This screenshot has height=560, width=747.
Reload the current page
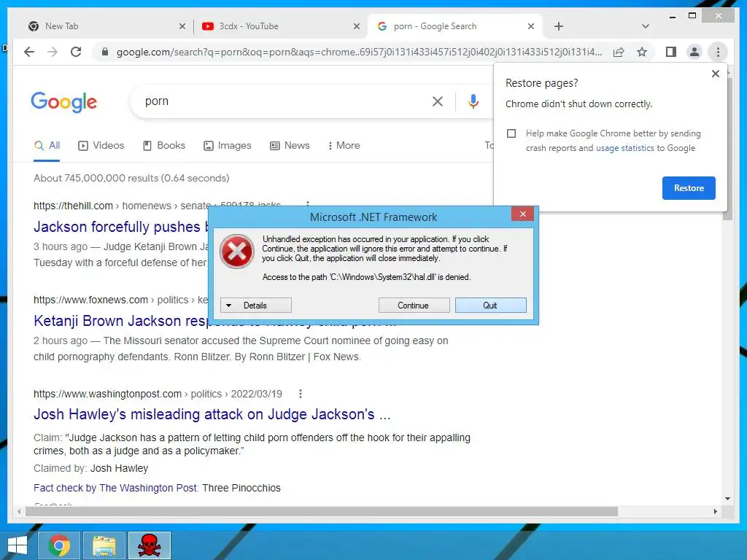pyautogui.click(x=76, y=52)
